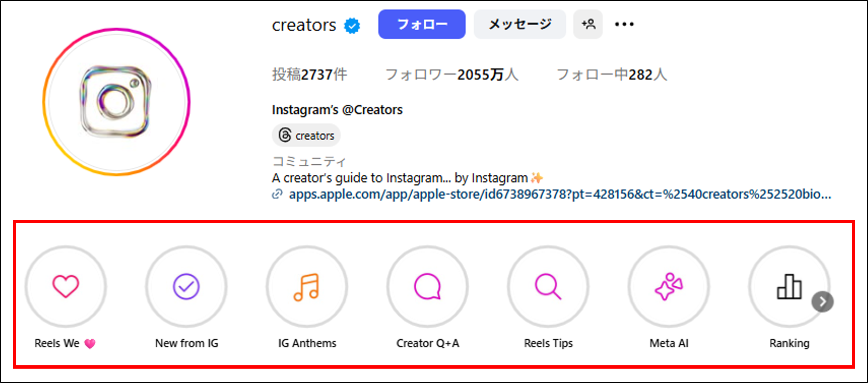Image resolution: width=868 pixels, height=383 pixels.
Task: Open the apps.apple.com bio link
Action: pos(560,194)
